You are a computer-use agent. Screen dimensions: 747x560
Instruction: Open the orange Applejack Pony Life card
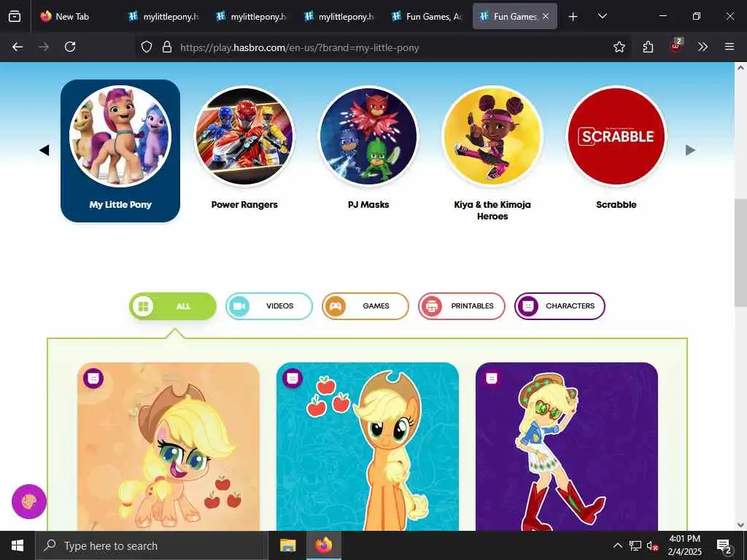169,447
